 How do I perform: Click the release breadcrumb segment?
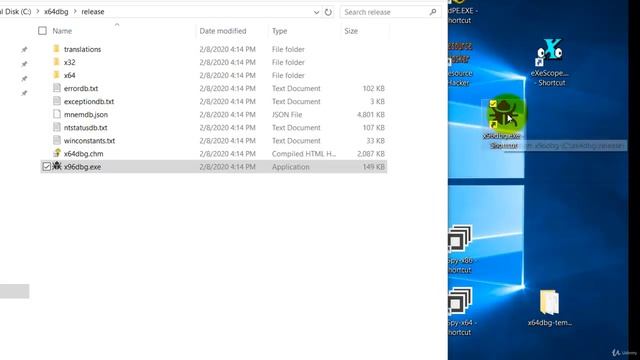(x=93, y=12)
